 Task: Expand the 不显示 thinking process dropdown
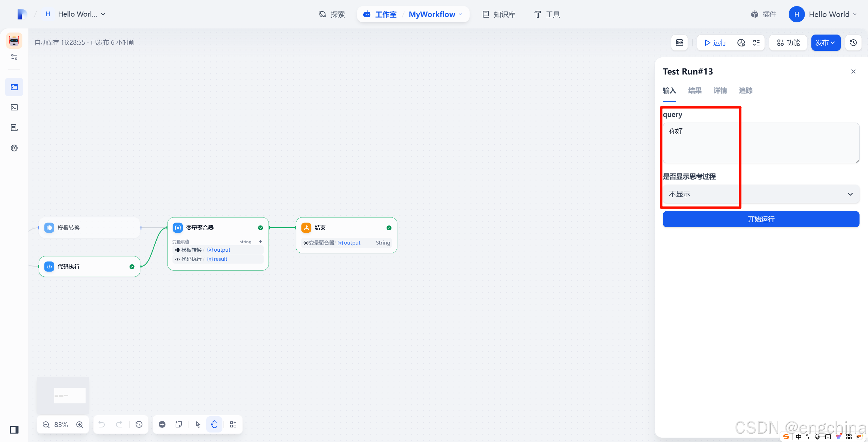click(761, 194)
